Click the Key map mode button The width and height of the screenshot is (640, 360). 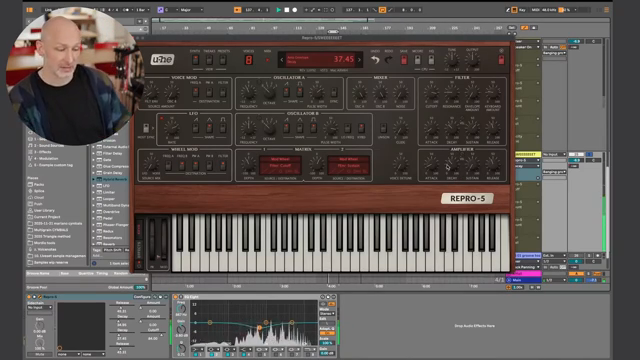click(522, 10)
